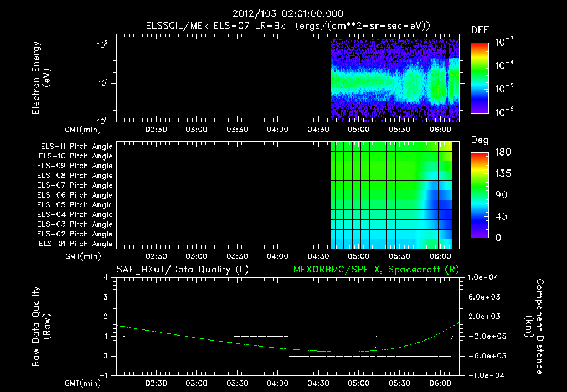Click the Raw Data Quality (Raw) axis label

[41, 327]
